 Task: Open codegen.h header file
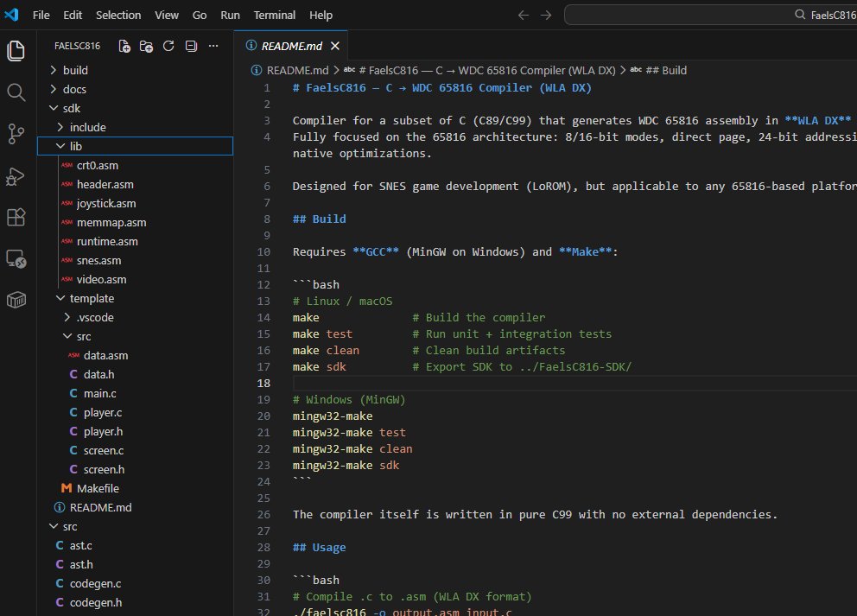pyautogui.click(x=96, y=602)
